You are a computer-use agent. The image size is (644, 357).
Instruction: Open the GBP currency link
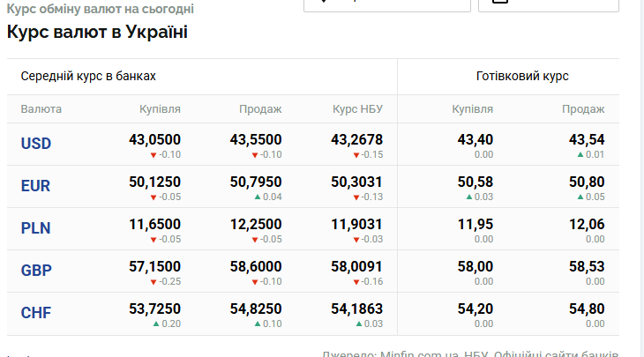tap(36, 271)
